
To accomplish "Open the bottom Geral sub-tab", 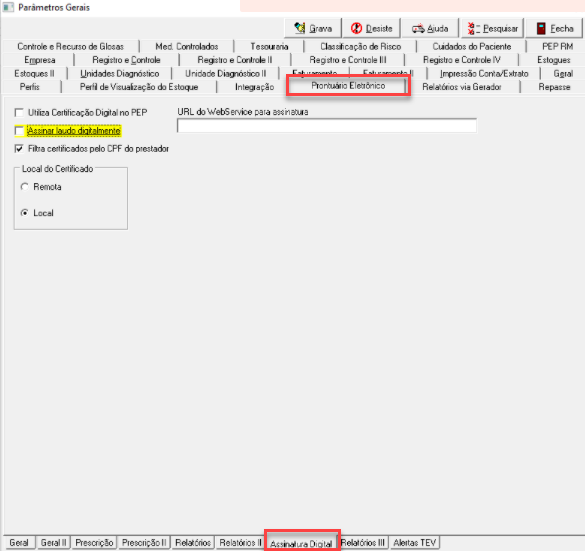I will pyautogui.click(x=19, y=542).
